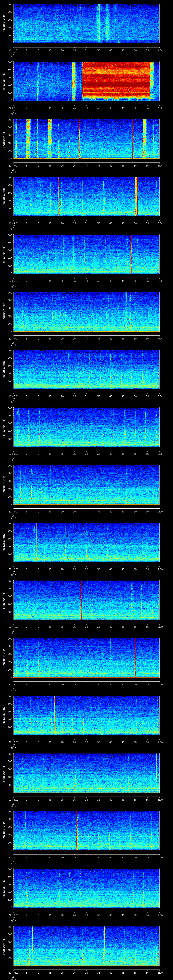
Task: Click the 10:00 end time label
Action: click(x=159, y=511)
